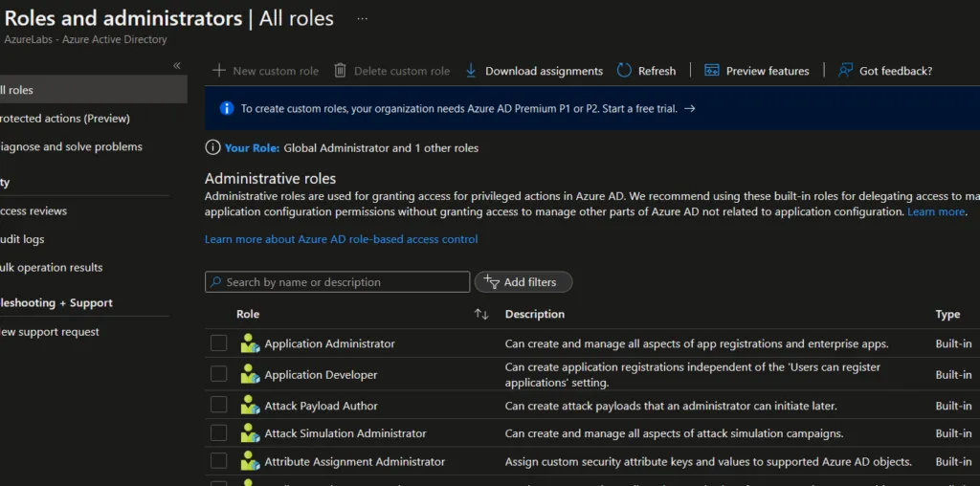The height and width of the screenshot is (486, 980).
Task: Check the Attribute Assignment Administrator checkbox
Action: 219,461
